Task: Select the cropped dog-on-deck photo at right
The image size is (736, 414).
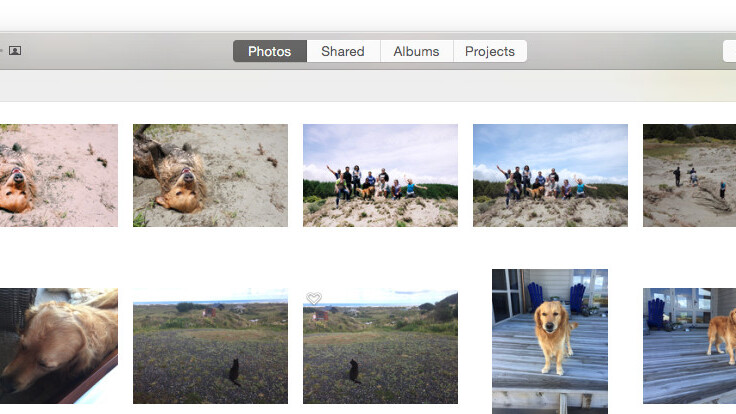Action: pos(689,346)
